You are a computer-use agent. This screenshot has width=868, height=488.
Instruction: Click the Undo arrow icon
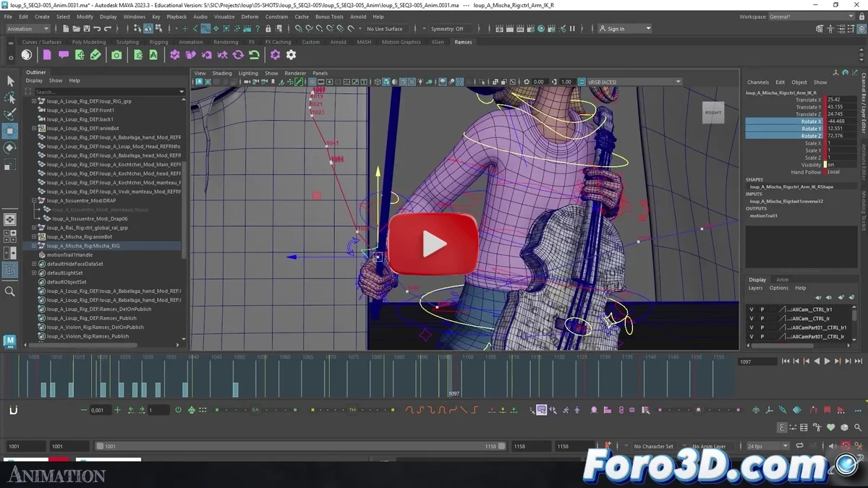(x=97, y=29)
